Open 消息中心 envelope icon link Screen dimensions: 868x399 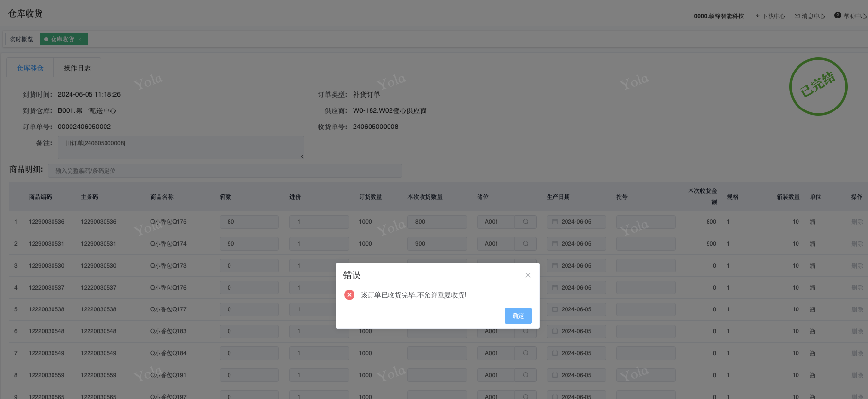(810, 16)
